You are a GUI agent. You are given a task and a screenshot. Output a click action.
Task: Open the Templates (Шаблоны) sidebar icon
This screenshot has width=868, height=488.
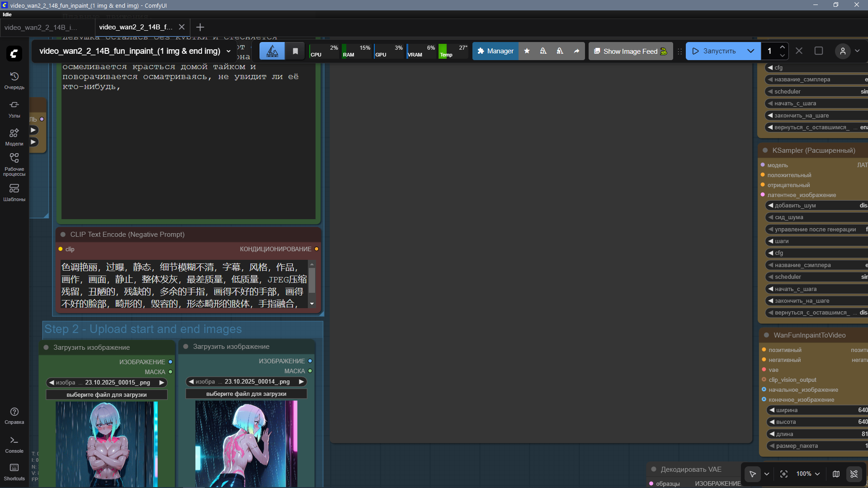pos(14,192)
